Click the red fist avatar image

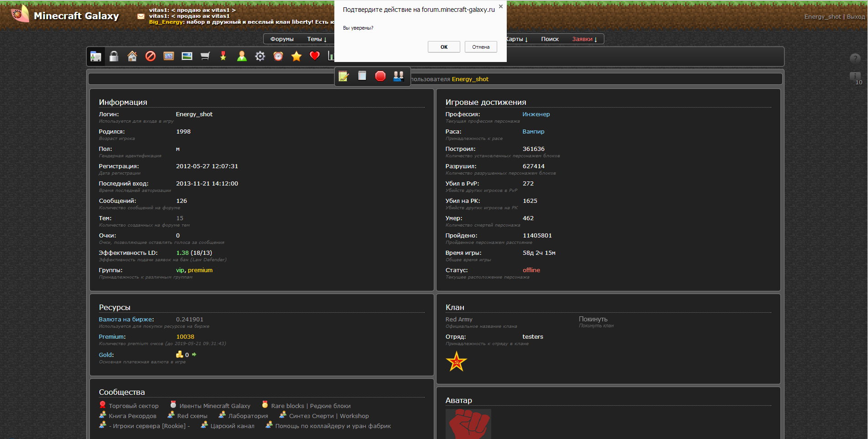468,424
